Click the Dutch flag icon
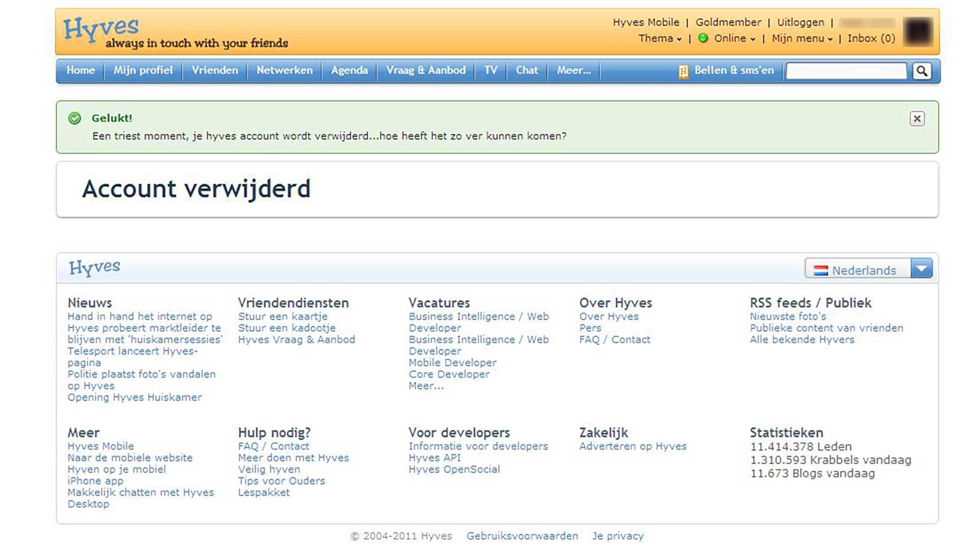This screenshot has width=980, height=551. tap(820, 270)
